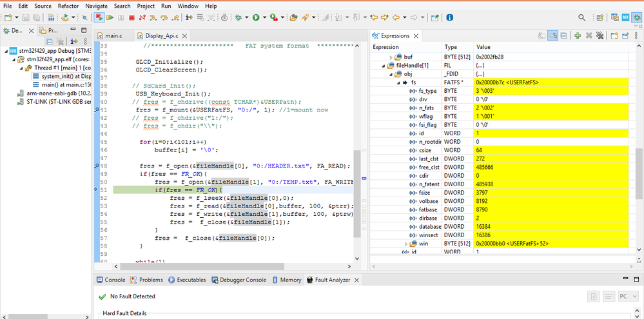Click the green Add new expression icon
The height and width of the screenshot is (319, 644).
click(578, 36)
